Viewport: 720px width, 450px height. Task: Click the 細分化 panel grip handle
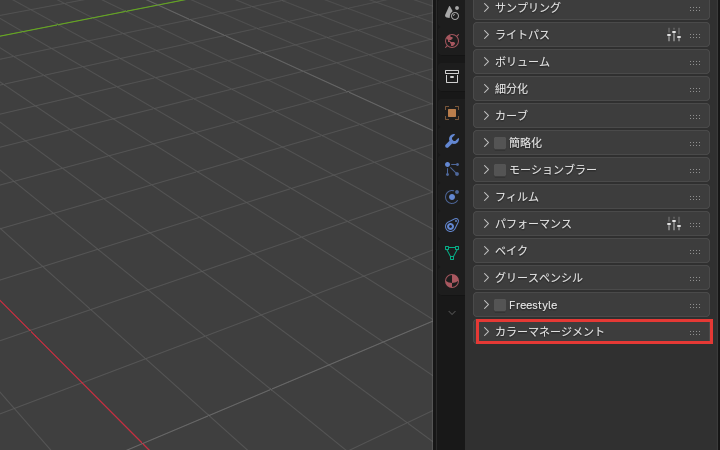695,90
